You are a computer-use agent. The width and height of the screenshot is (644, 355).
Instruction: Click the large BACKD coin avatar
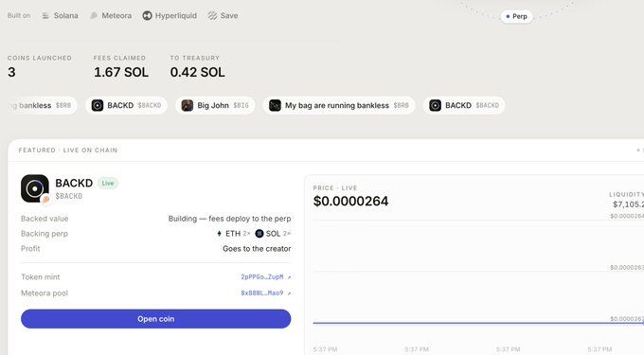click(35, 188)
